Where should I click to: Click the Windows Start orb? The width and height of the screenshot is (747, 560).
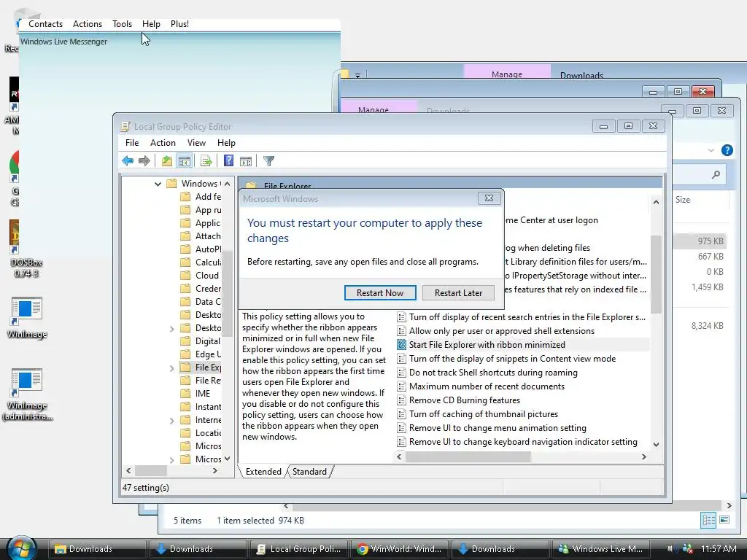pos(21,548)
